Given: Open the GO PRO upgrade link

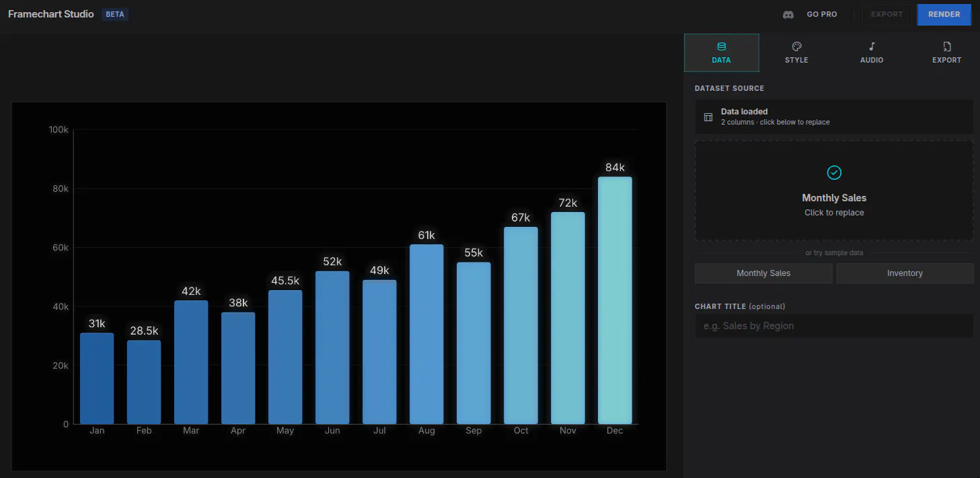Looking at the screenshot, I should coord(822,14).
